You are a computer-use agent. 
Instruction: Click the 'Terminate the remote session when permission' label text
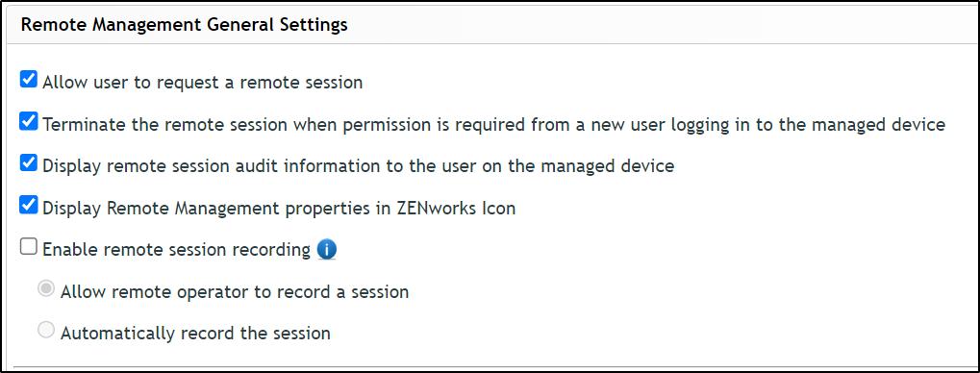tap(493, 124)
